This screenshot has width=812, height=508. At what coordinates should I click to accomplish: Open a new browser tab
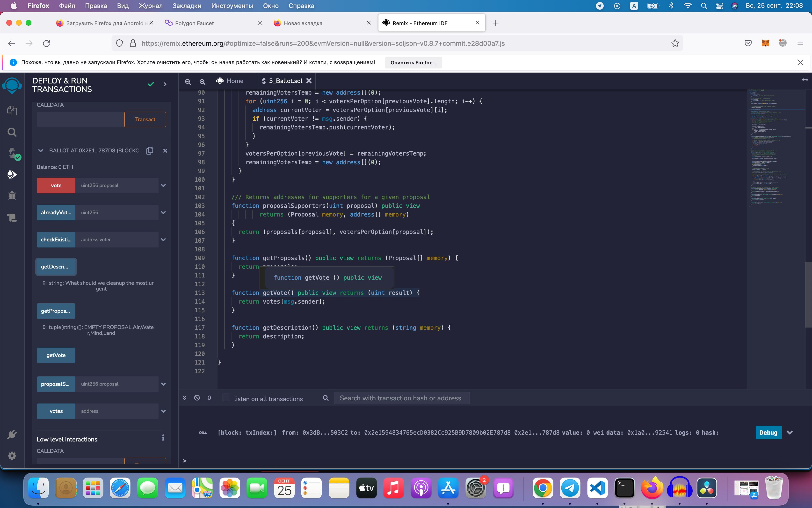496,23
